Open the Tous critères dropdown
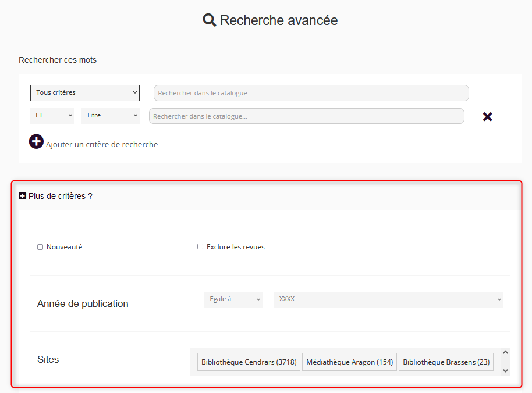The image size is (532, 393). point(85,93)
